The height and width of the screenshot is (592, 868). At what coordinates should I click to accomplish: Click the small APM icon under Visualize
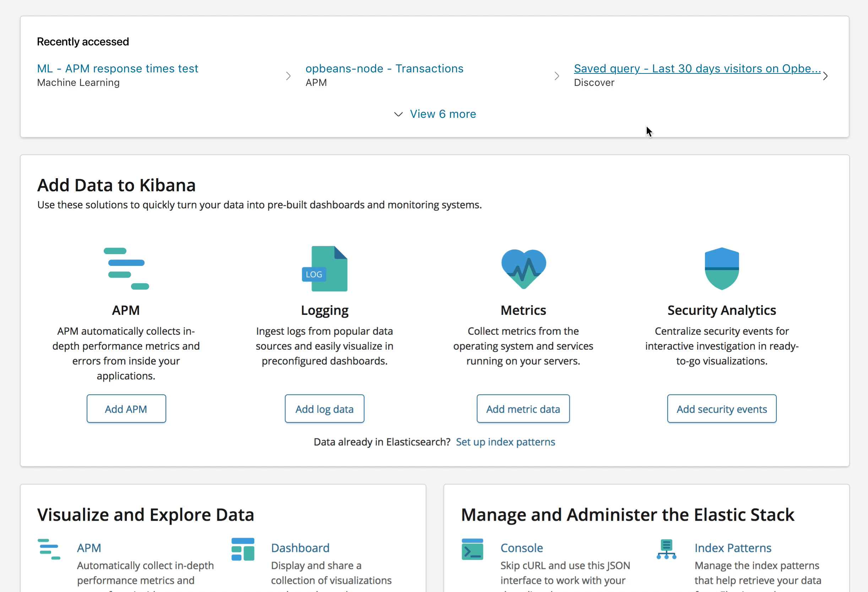[49, 549]
